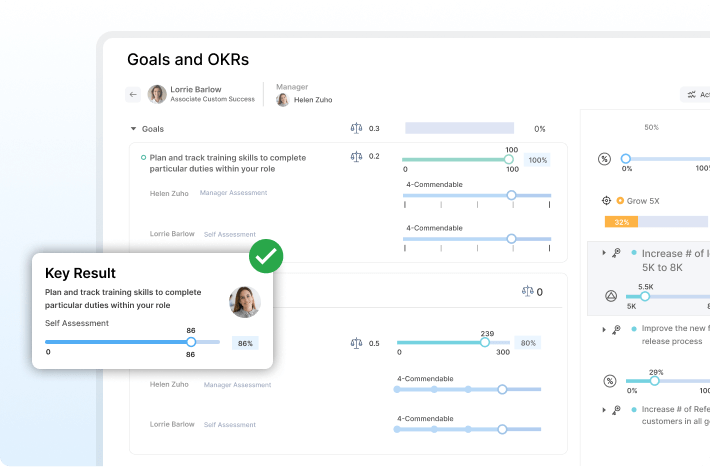Click the 80% value box
The height and width of the screenshot is (467, 710).
[x=528, y=343]
